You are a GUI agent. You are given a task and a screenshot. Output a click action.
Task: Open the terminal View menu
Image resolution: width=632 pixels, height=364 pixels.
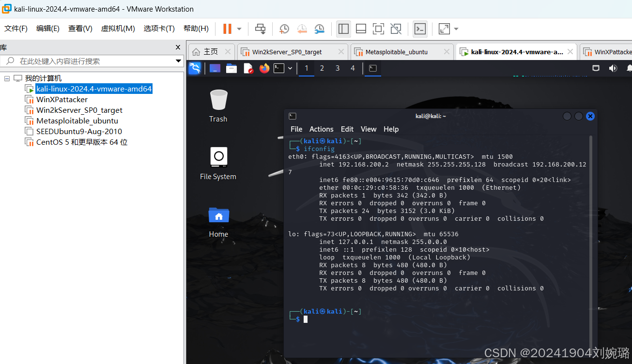coord(369,129)
